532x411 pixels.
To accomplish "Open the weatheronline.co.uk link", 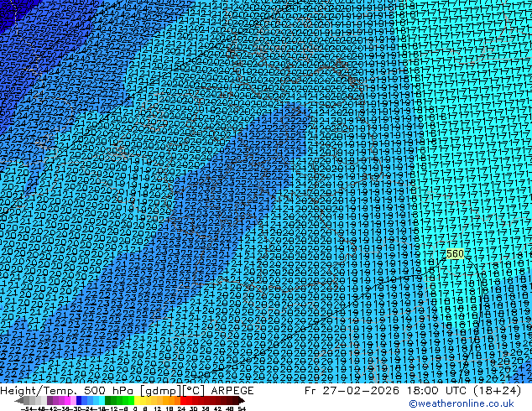I will 462,403.
